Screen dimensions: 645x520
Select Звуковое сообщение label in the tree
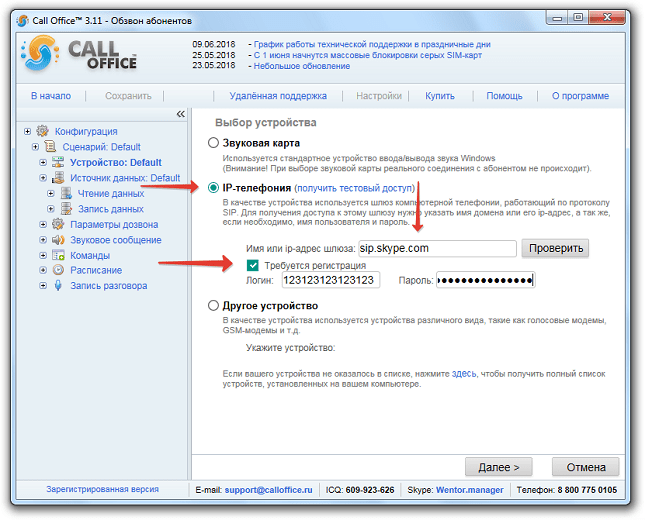click(116, 240)
